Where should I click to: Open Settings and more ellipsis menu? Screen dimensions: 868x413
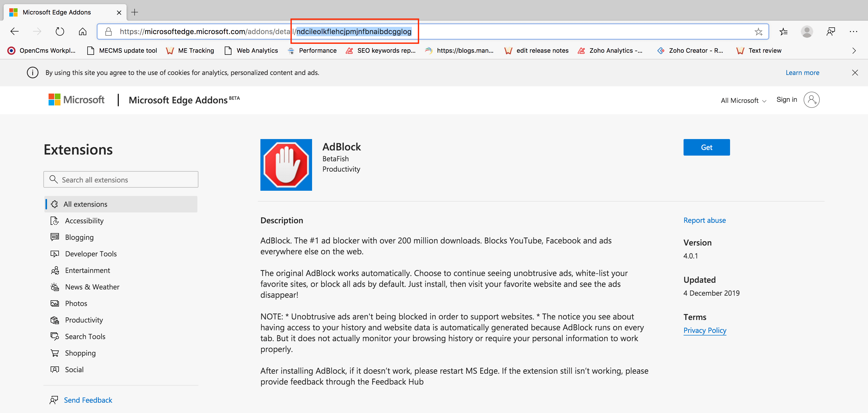click(x=853, y=32)
